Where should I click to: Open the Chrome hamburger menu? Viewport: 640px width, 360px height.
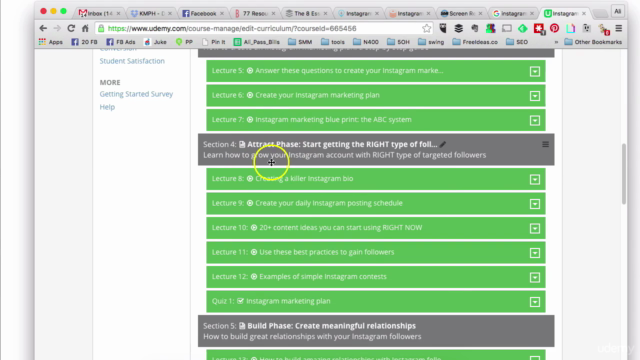[x=619, y=28]
